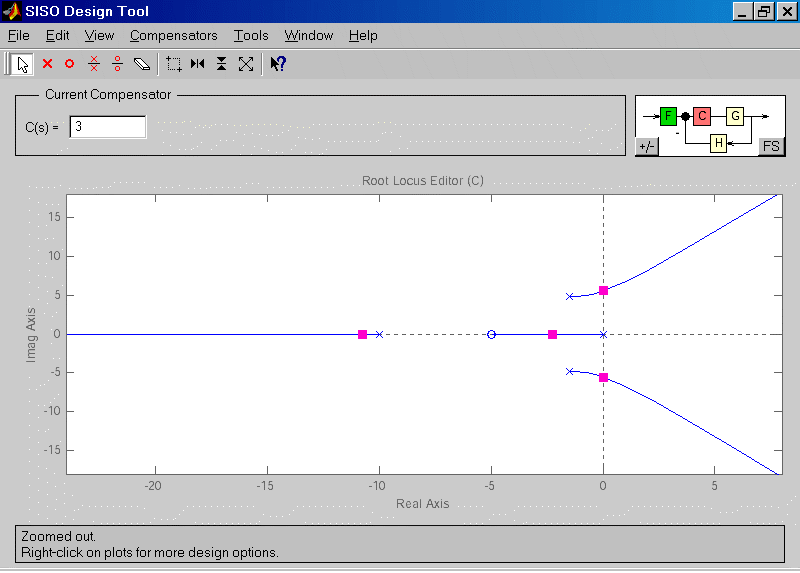800x573 pixels.
Task: Select upper closed-loop pole on imaginary axis
Action: 603,290
